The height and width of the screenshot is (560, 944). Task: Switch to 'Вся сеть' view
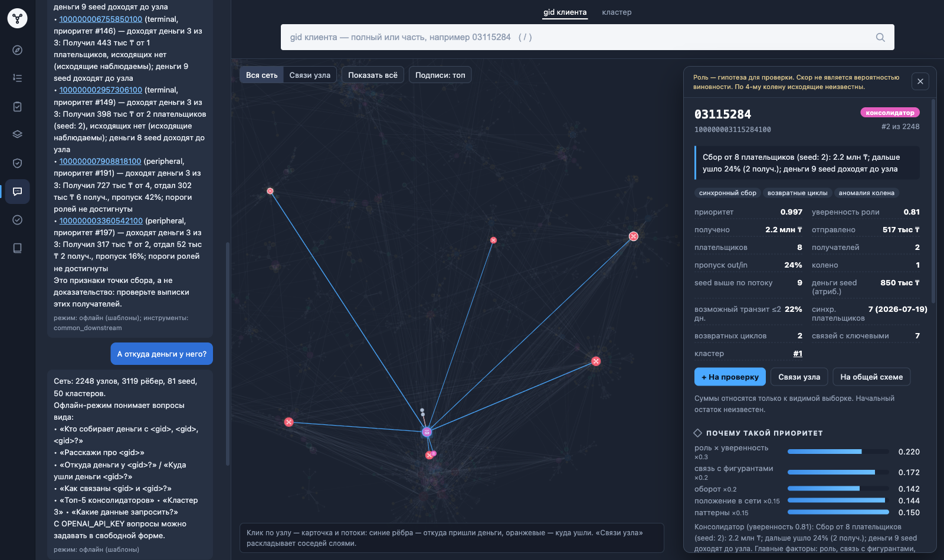point(262,75)
